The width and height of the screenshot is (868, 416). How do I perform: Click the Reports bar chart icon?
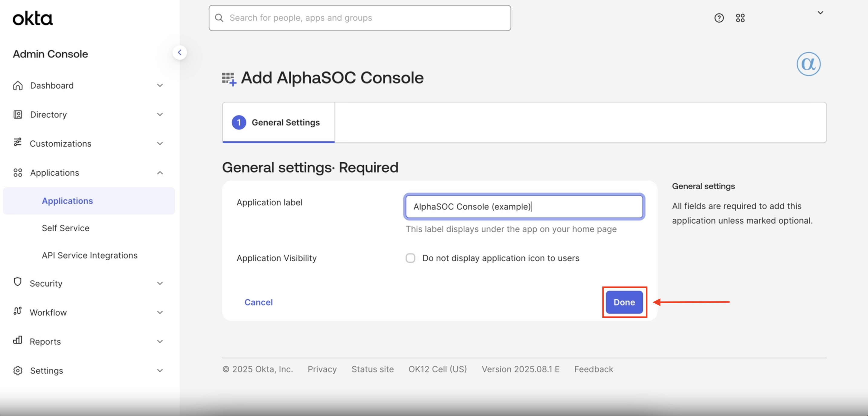(x=18, y=340)
